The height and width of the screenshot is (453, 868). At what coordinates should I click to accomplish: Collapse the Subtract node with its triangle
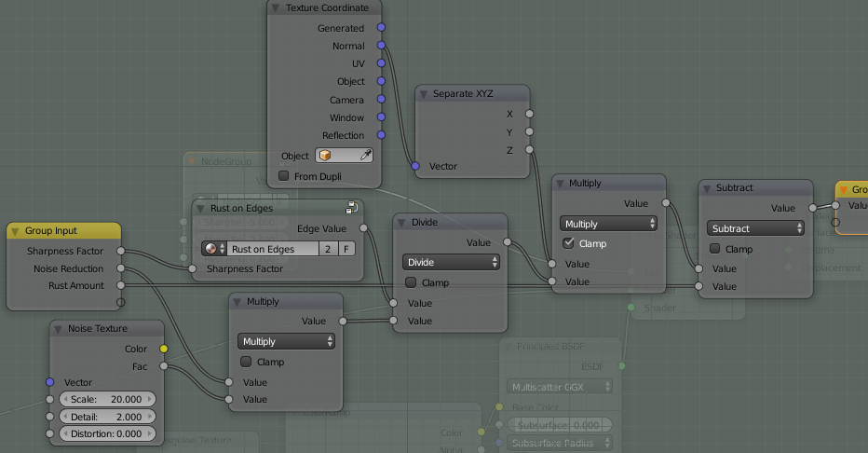(x=707, y=188)
